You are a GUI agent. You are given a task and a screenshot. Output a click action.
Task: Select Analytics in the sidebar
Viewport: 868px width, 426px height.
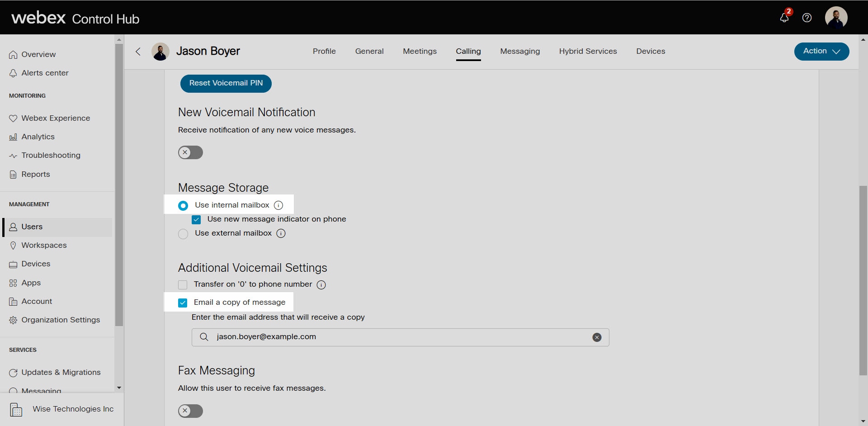click(38, 137)
